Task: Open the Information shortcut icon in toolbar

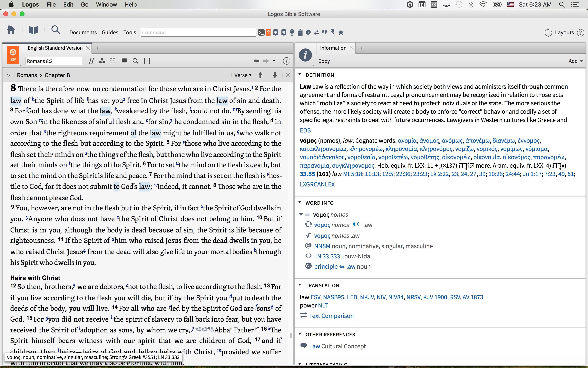Action: coord(308,32)
